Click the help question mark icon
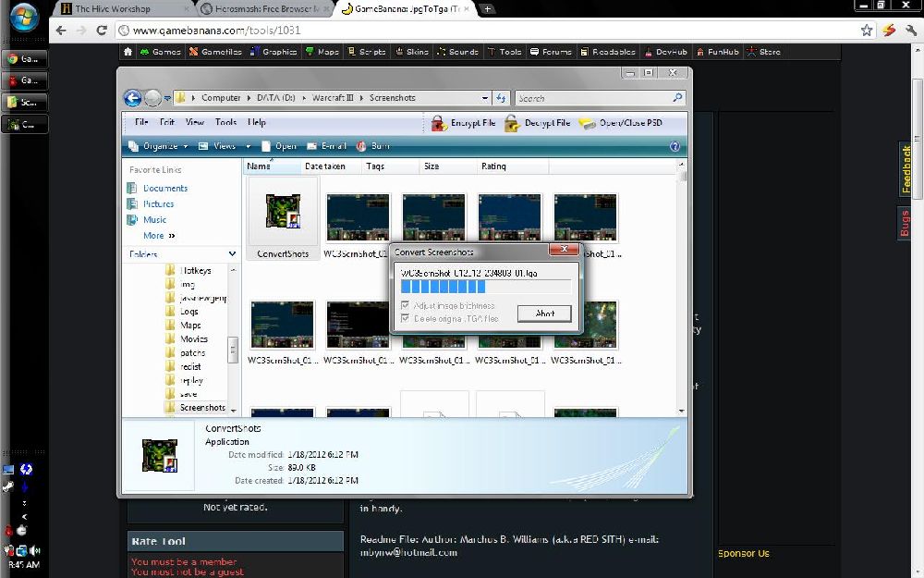The image size is (924, 578). [675, 146]
